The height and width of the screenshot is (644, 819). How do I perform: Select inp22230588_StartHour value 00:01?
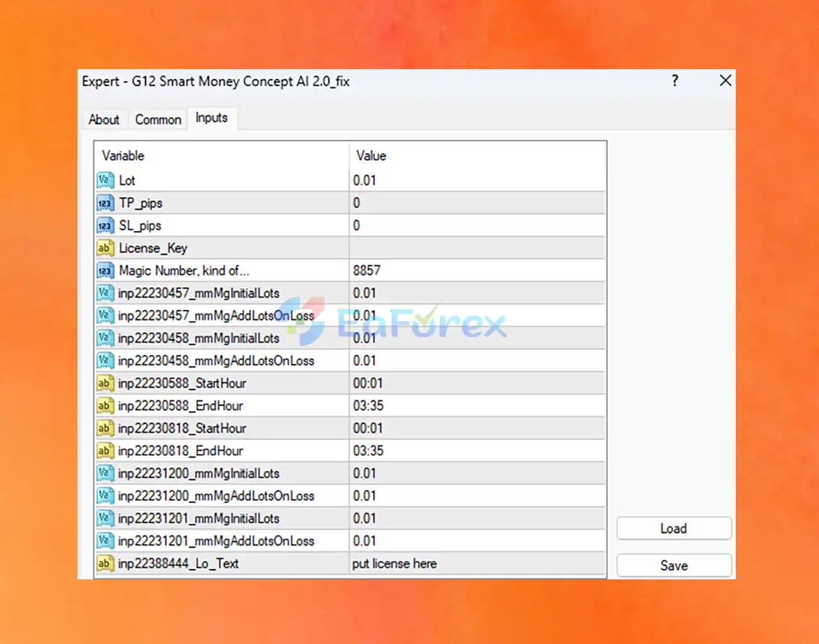[477, 383]
